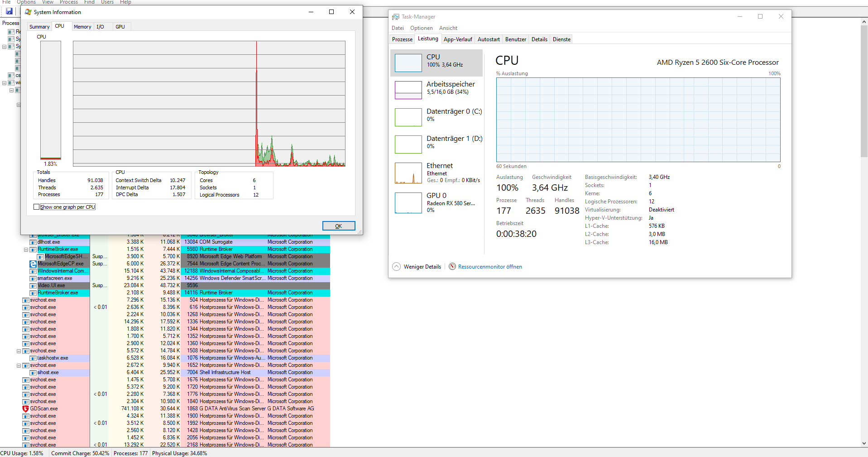Open the Autostart tab in Task-Manager
The width and height of the screenshot is (868, 457).
click(x=489, y=39)
